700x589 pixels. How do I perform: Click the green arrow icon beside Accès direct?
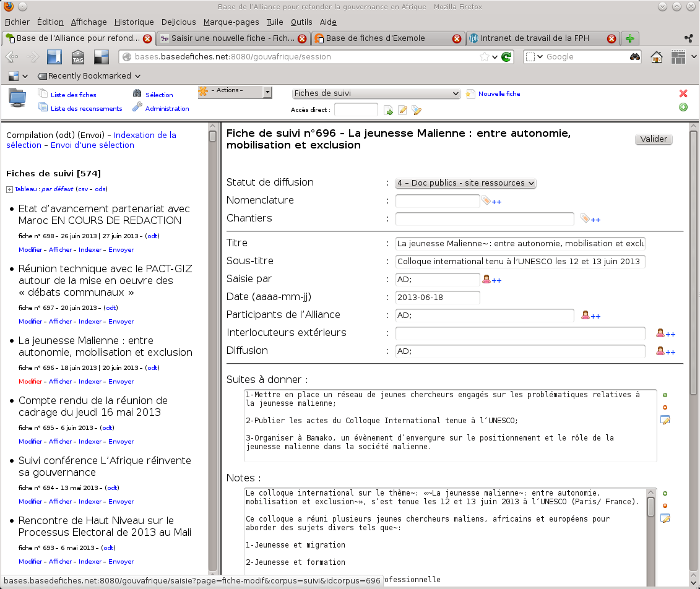click(x=389, y=111)
